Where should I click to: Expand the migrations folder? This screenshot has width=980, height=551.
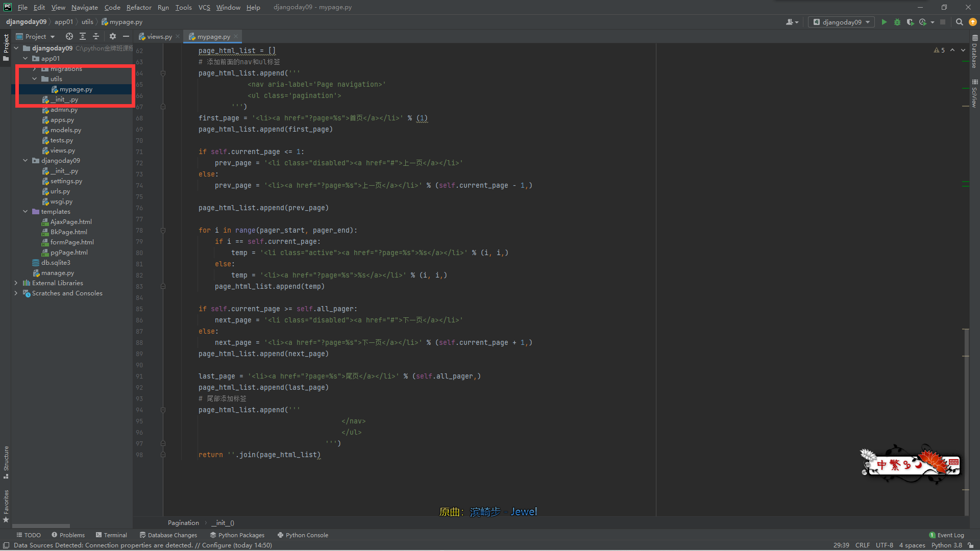tap(35, 68)
